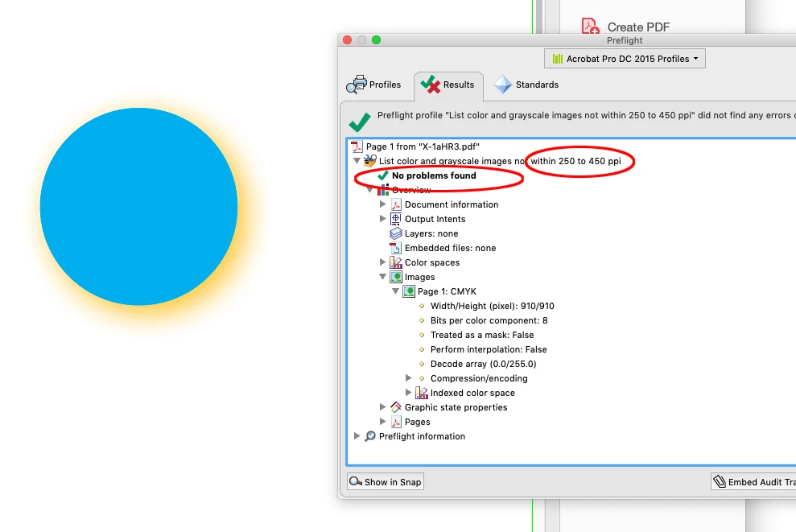796x532 pixels.
Task: Click the large green checkmark status icon
Action: [360, 122]
